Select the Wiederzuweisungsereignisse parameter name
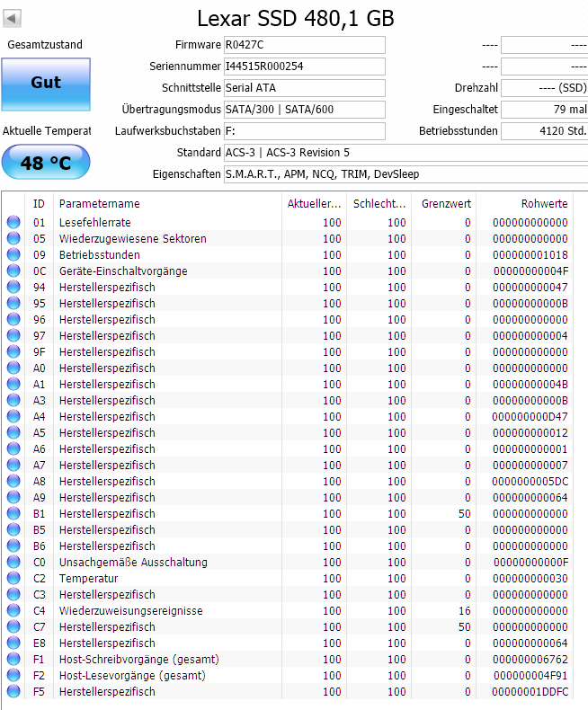 pos(131,611)
